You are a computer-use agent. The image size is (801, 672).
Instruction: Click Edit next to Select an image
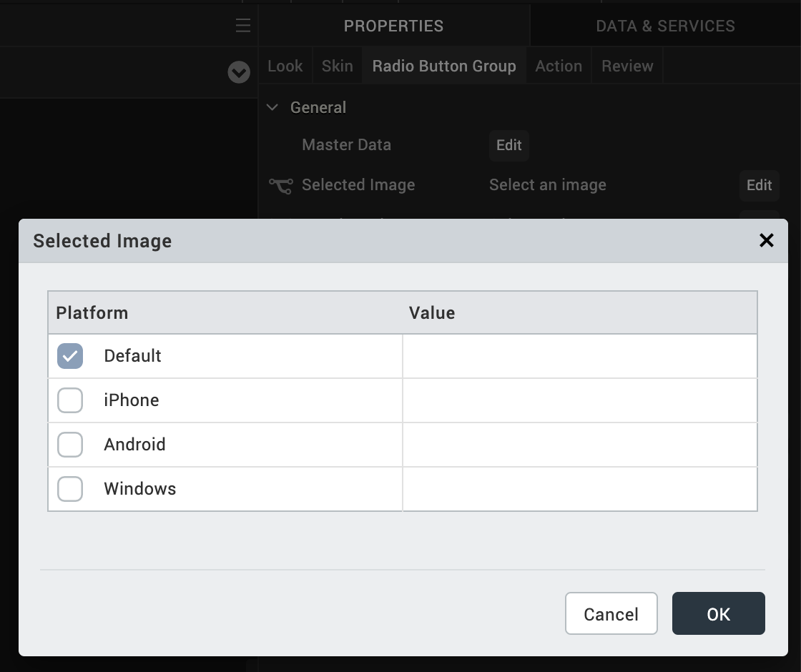tap(759, 185)
